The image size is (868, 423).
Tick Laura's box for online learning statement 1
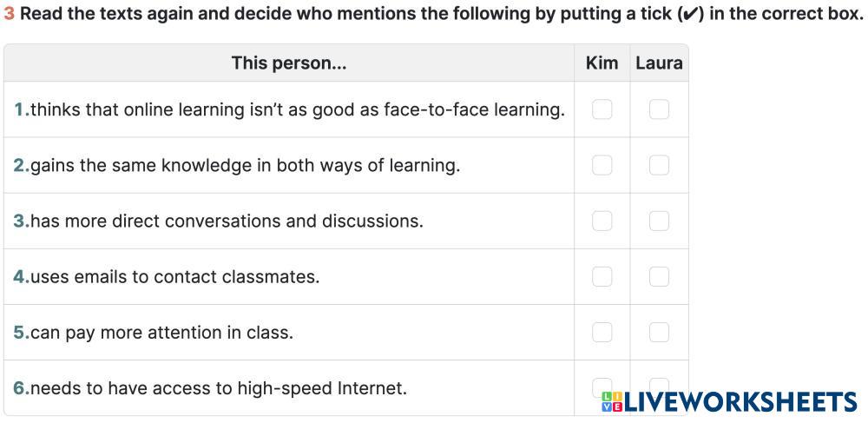tap(659, 109)
